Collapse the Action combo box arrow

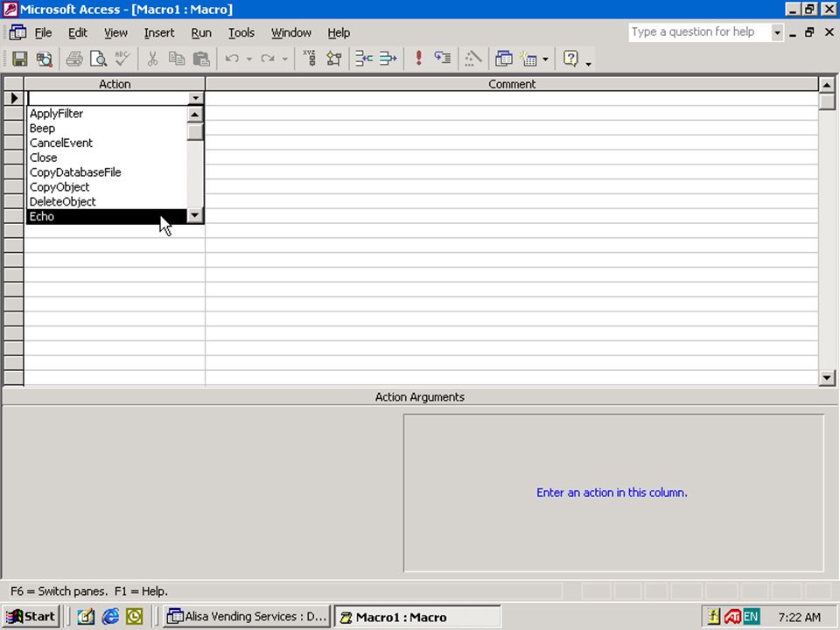(x=195, y=98)
